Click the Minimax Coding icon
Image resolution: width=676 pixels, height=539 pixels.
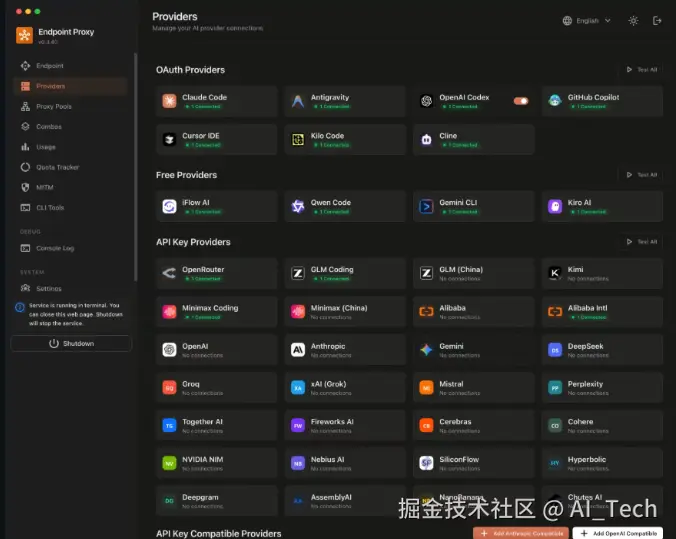tap(169, 311)
